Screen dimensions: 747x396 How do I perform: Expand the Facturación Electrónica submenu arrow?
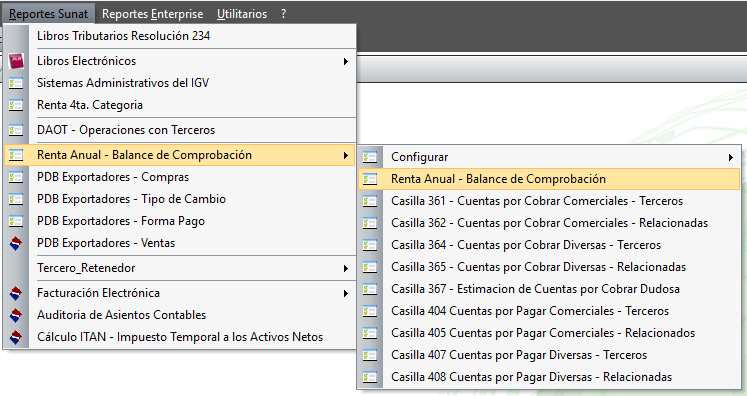click(346, 294)
